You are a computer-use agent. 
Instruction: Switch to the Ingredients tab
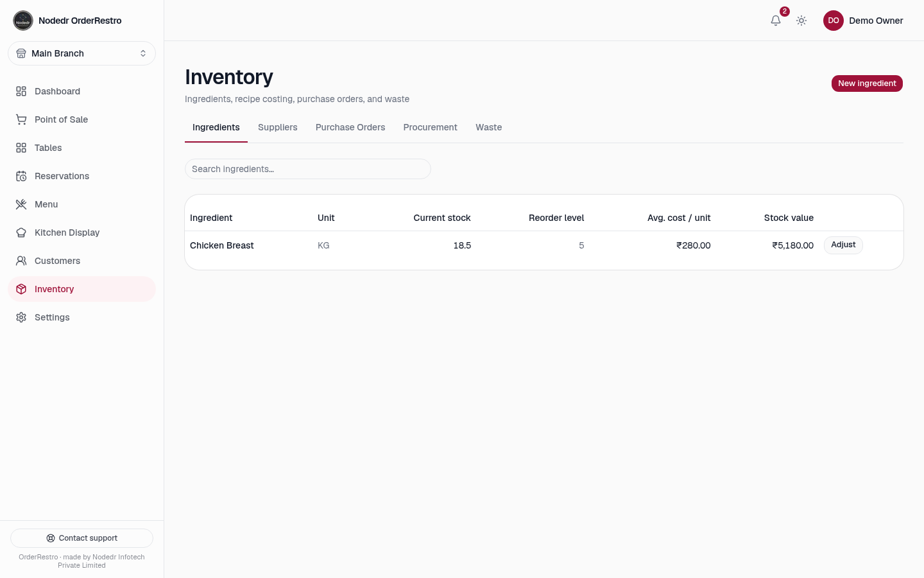(216, 127)
